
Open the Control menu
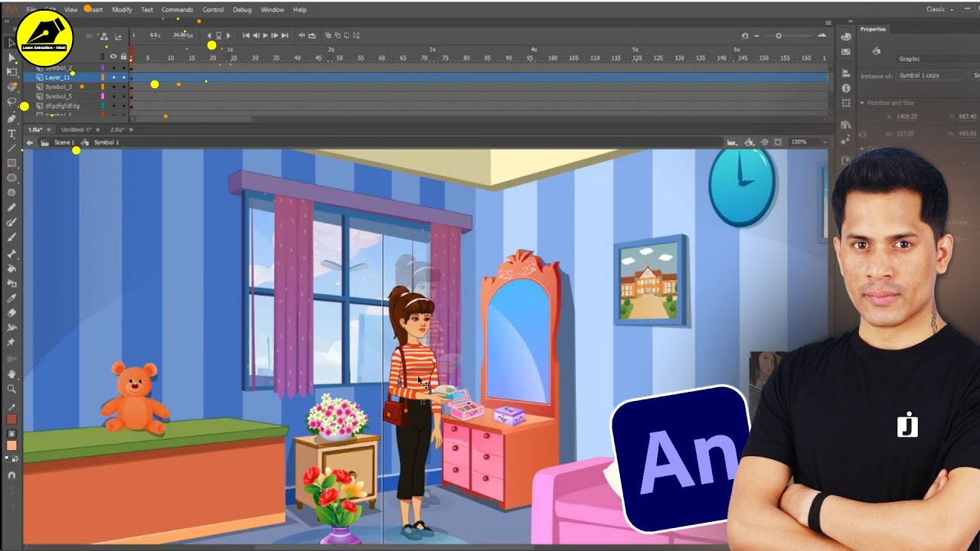213,10
